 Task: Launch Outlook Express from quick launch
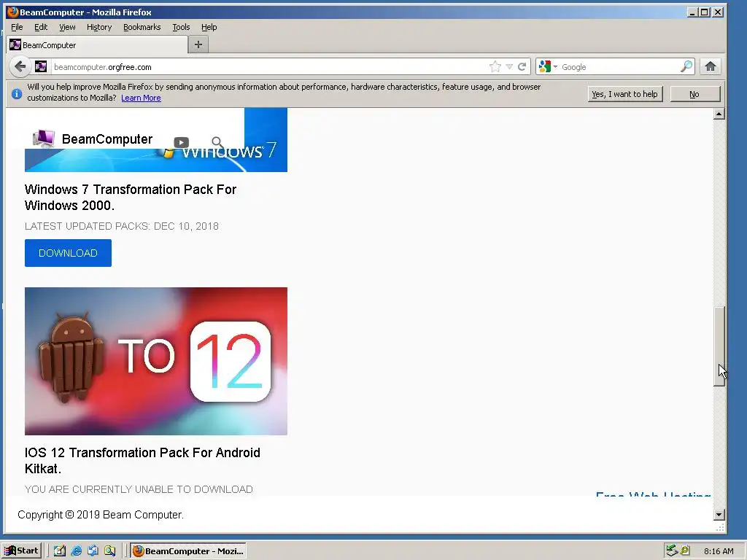coord(93,551)
